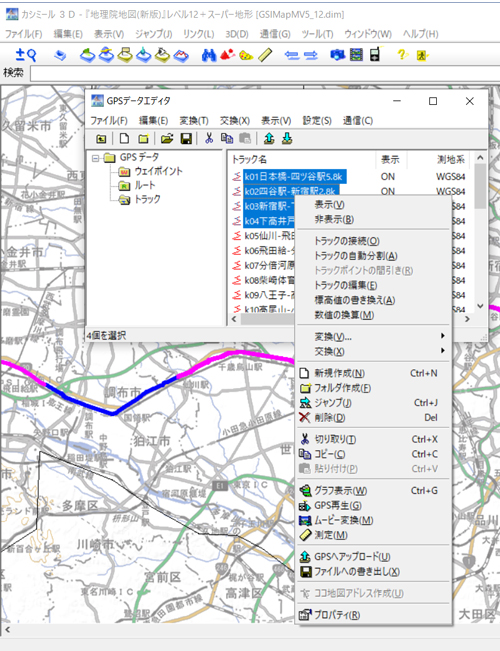This screenshot has height=651, width=500.
Task: Choose トラックの編集(E) in context menu
Action: pyautogui.click(x=374, y=285)
